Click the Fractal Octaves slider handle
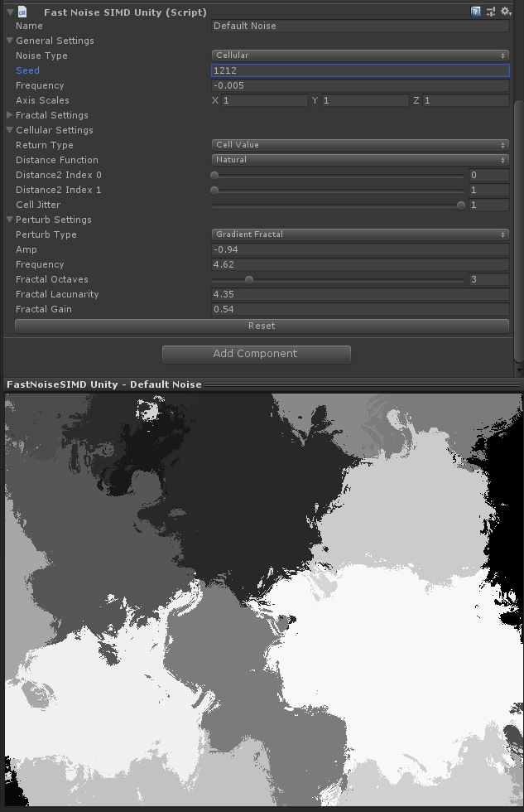 point(249,279)
